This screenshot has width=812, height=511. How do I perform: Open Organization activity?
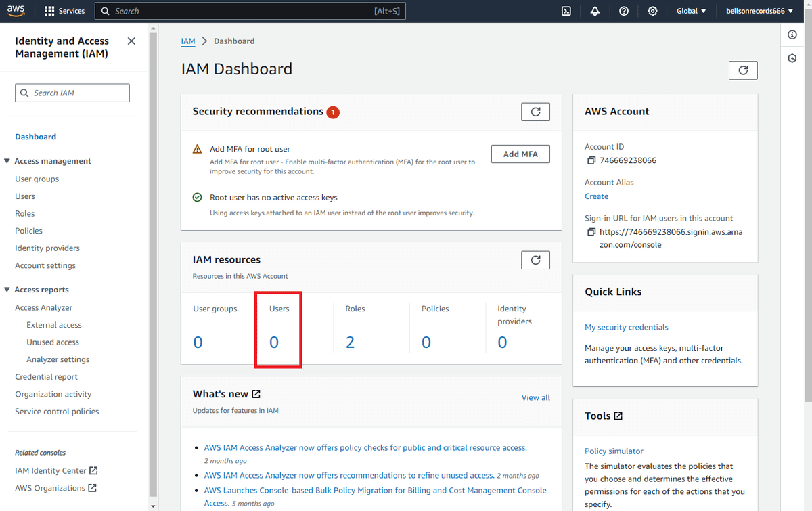tap(53, 394)
